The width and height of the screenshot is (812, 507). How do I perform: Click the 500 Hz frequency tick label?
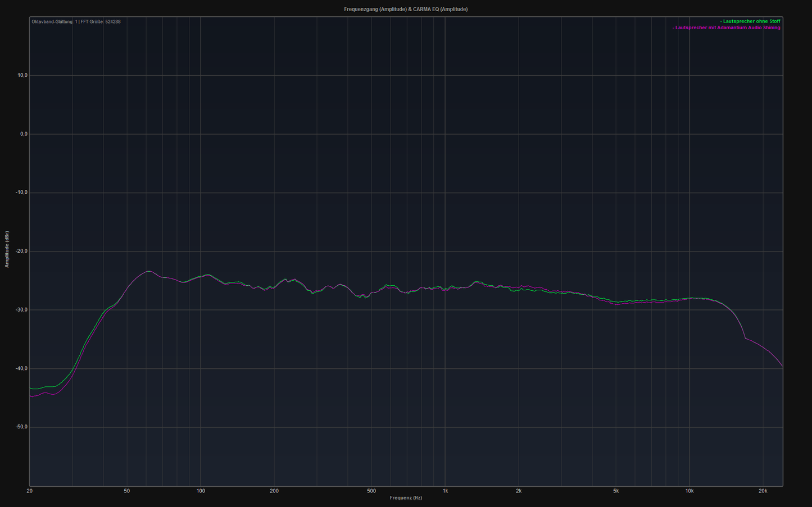[371, 491]
